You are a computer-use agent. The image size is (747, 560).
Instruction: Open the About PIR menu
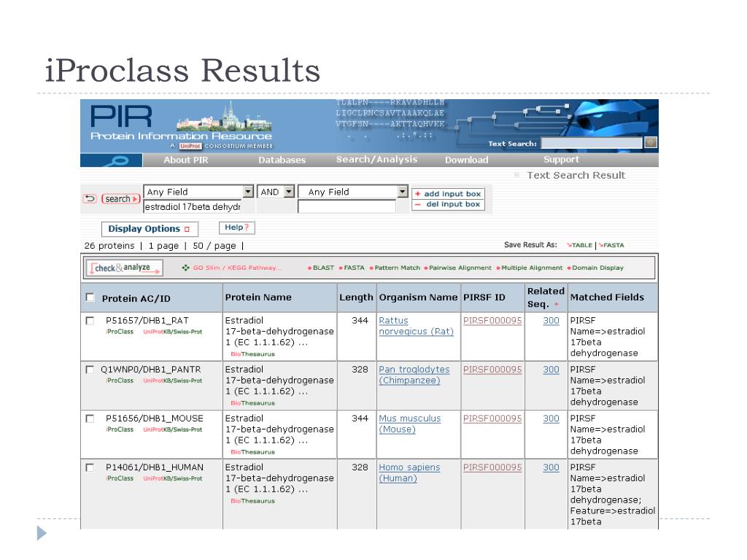click(x=186, y=160)
